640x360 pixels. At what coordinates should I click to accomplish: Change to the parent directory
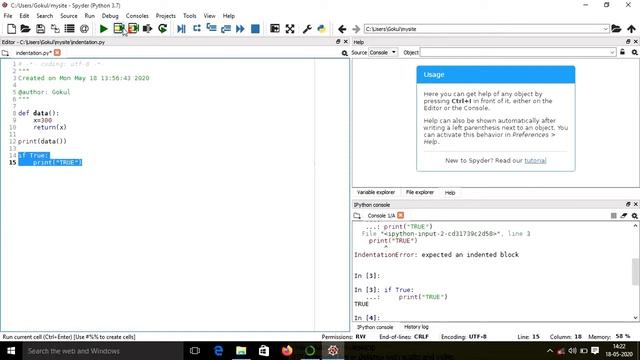click(x=631, y=29)
